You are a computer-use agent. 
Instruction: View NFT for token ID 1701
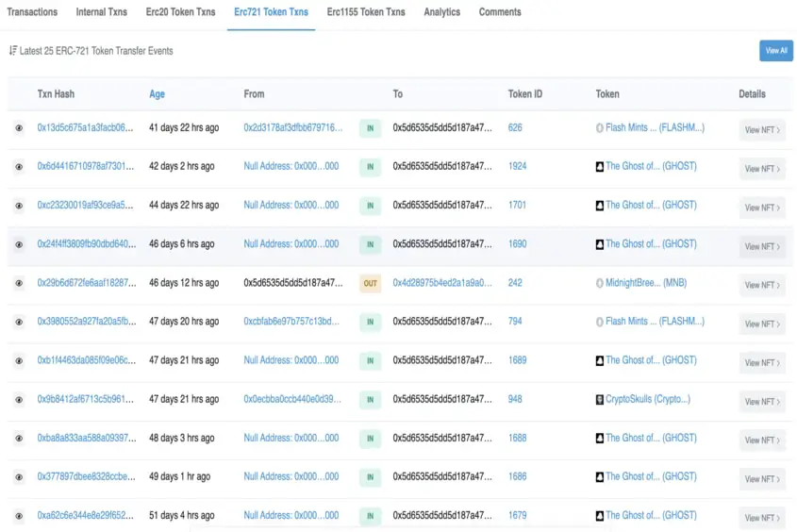coord(762,208)
